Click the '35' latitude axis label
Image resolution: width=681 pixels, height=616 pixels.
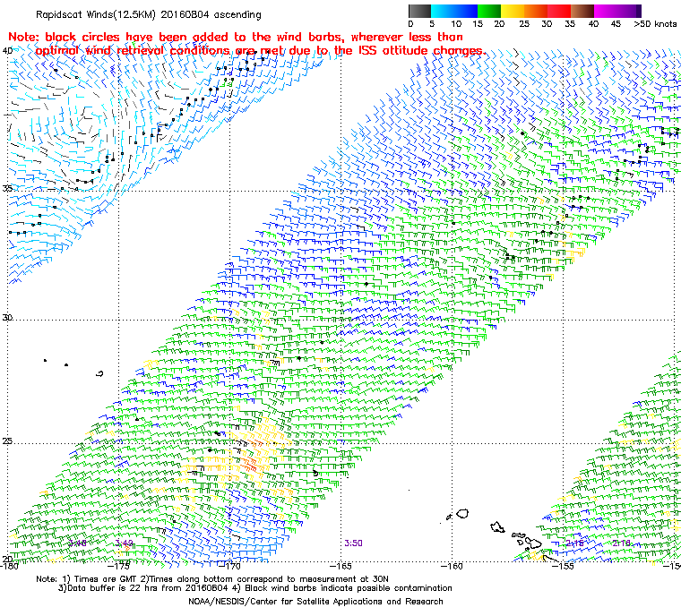7,188
